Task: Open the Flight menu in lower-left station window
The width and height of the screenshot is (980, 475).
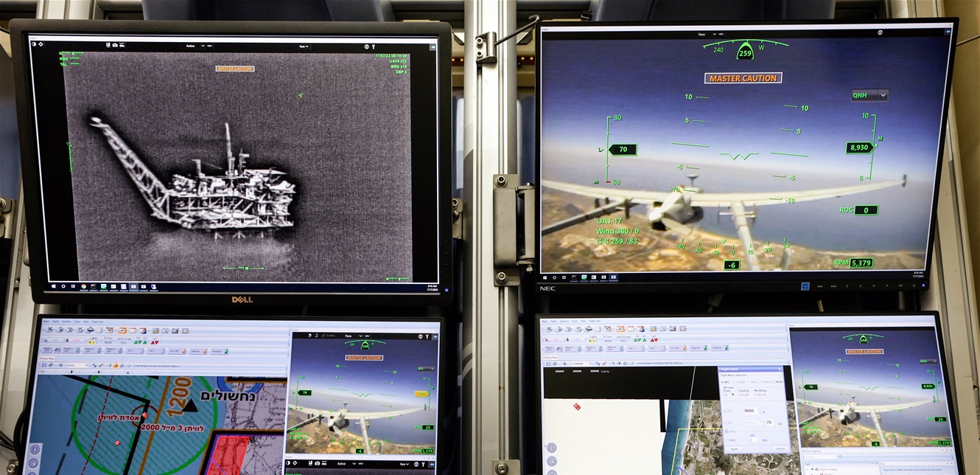Action: (x=55, y=322)
